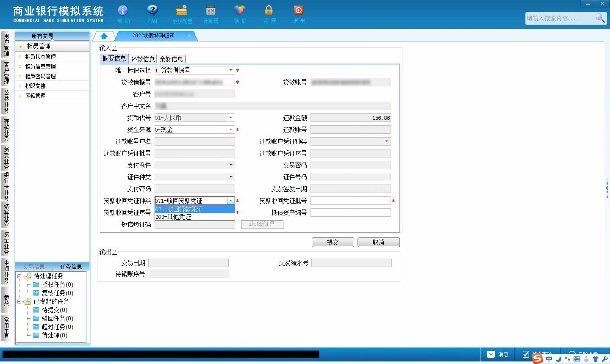The width and height of the screenshot is (610, 364).
Task: Expand the 唯一标识选择 combo box
Action: [x=231, y=70]
